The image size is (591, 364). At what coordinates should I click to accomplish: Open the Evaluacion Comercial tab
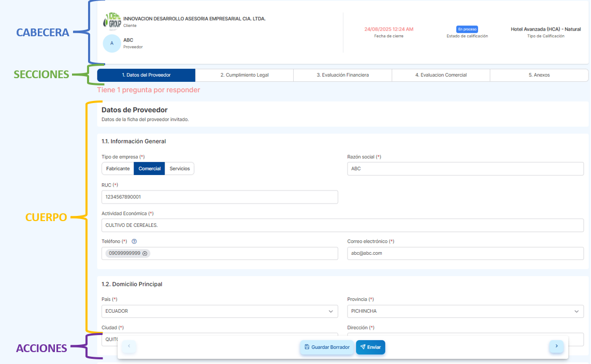[441, 75]
